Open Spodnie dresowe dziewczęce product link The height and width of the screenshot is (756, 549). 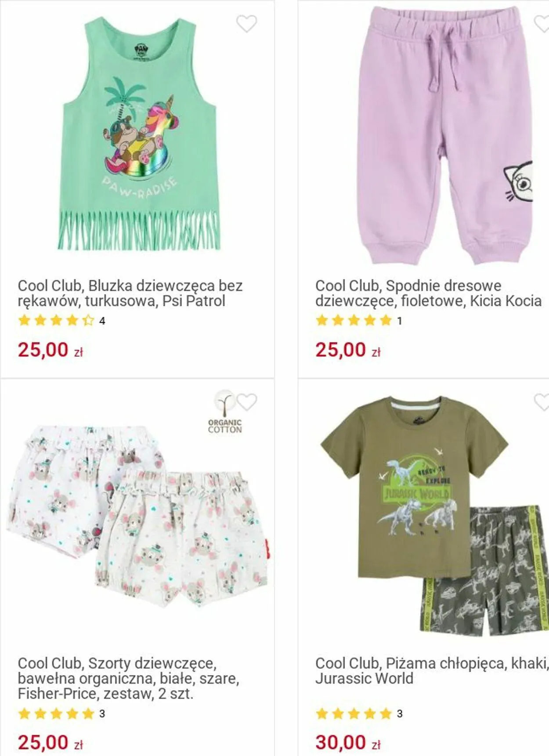[x=428, y=293]
